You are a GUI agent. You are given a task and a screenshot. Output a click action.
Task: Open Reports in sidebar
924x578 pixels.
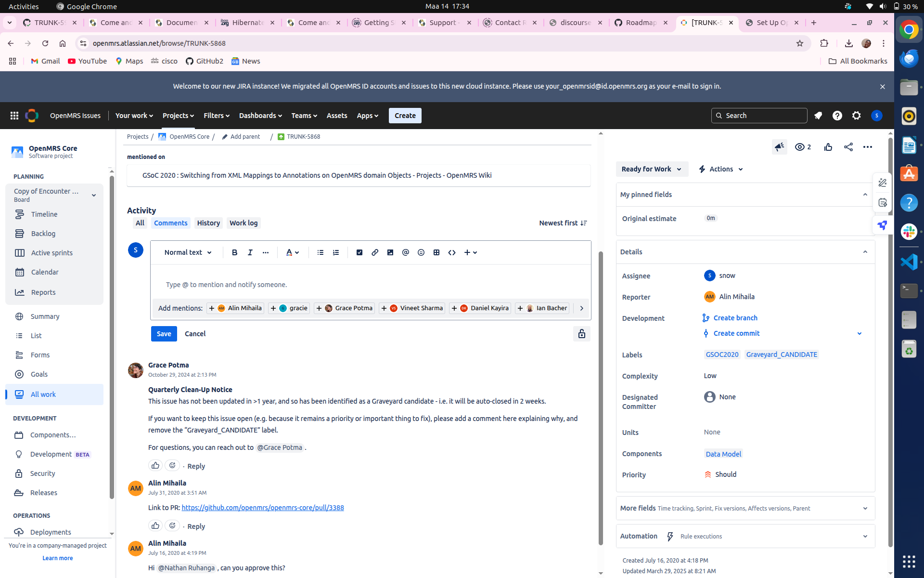43,292
